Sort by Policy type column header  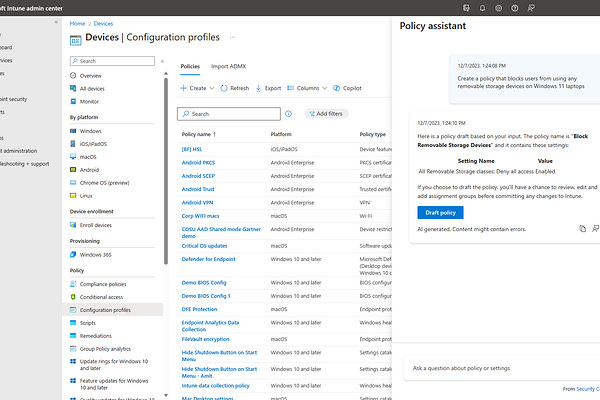[373, 134]
